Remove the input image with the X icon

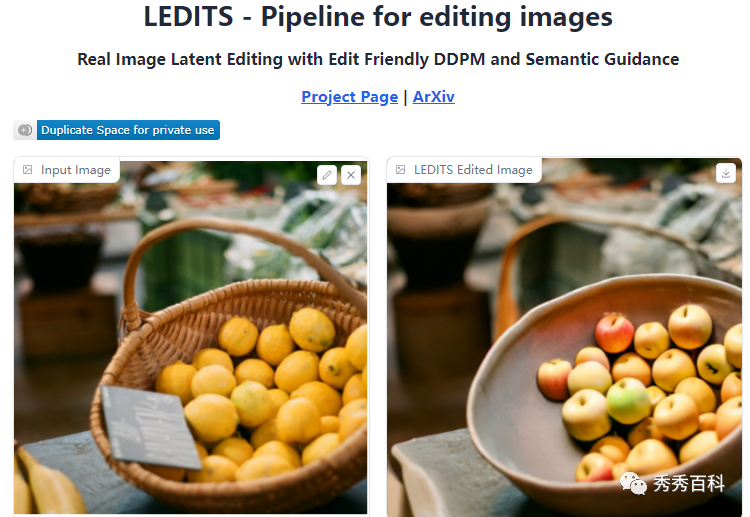(x=351, y=175)
